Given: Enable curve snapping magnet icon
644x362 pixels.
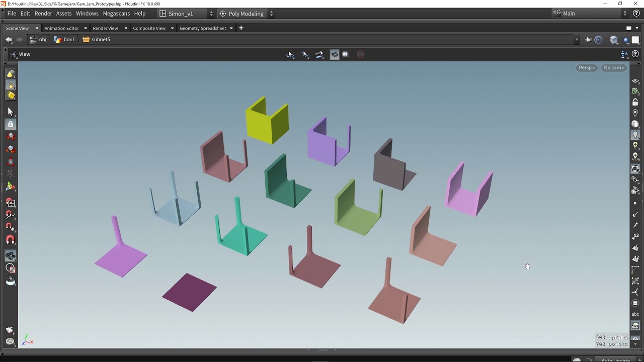Looking at the screenshot, I should coord(11,215).
